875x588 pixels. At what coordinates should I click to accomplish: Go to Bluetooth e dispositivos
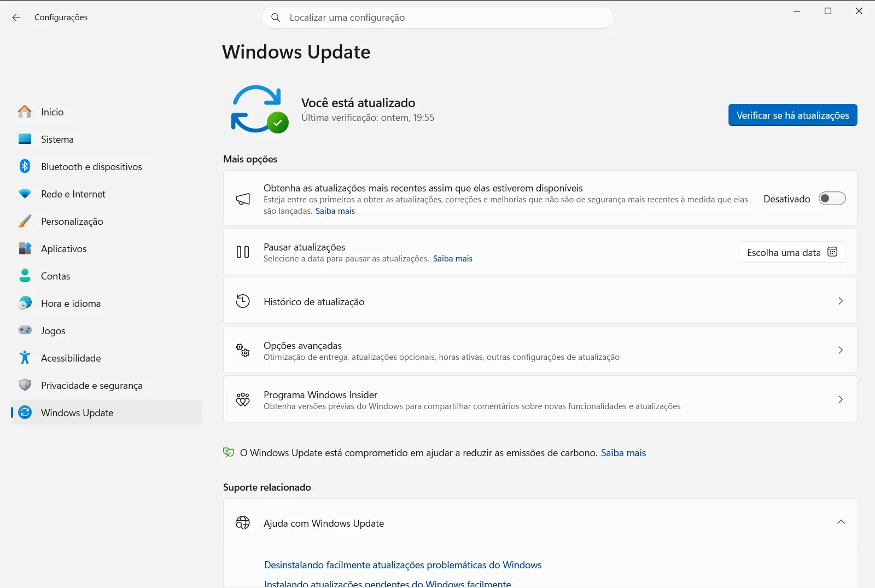coord(107,166)
